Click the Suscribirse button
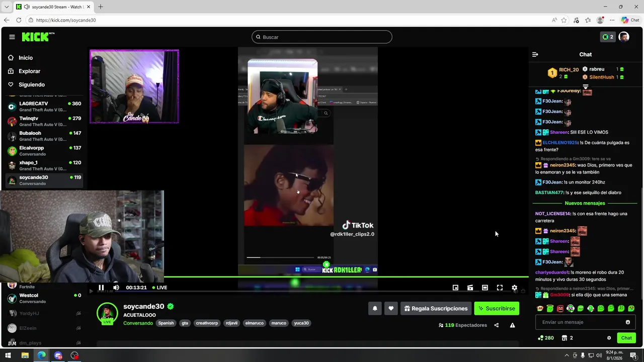 click(497, 309)
